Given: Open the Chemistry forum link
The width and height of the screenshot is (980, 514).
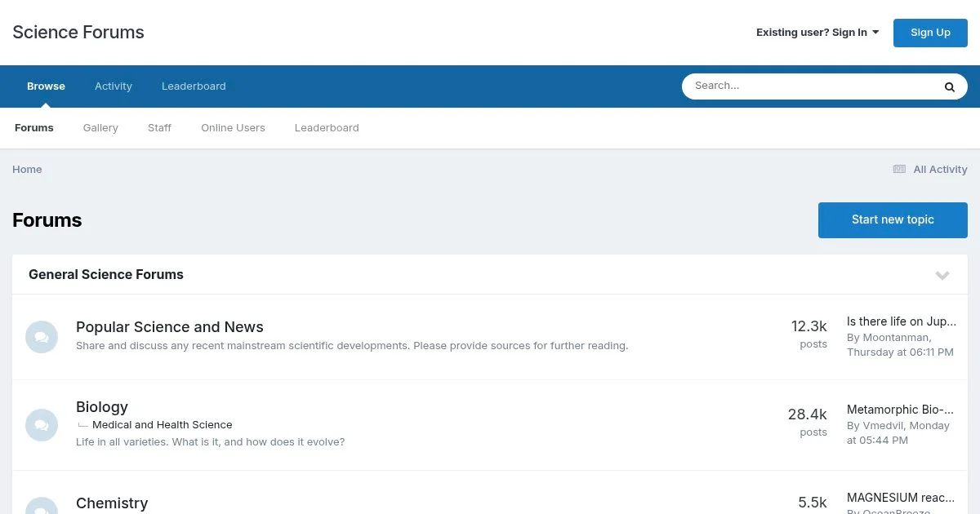Looking at the screenshot, I should pos(112,503).
